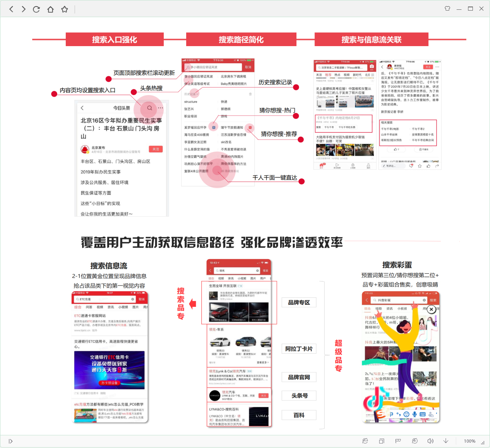Go back with the browser back arrow

(11, 9)
